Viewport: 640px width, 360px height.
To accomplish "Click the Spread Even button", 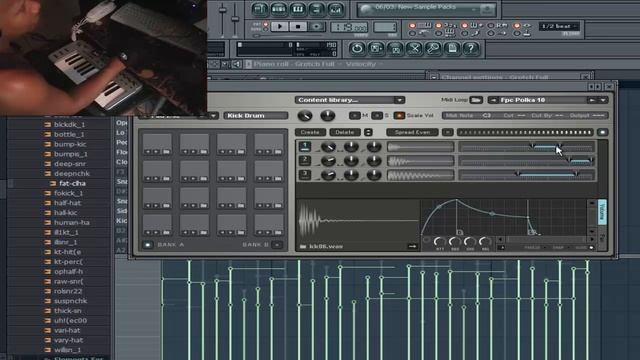I will click(412, 132).
